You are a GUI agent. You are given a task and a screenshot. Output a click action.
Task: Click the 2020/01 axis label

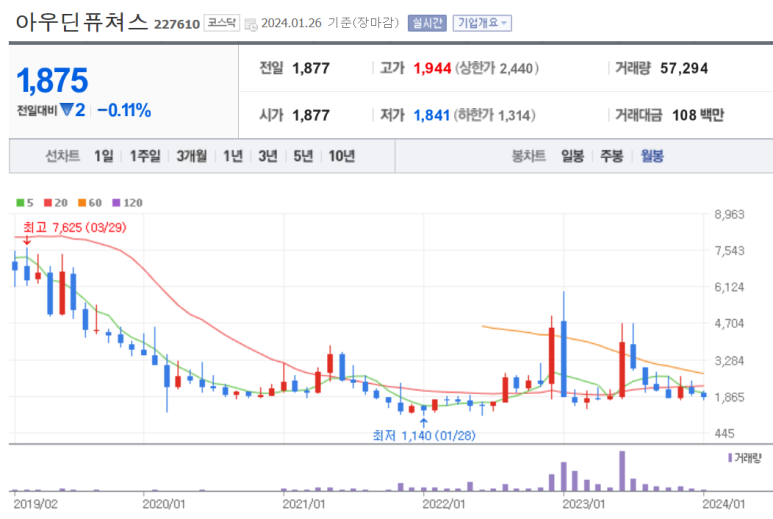164,504
